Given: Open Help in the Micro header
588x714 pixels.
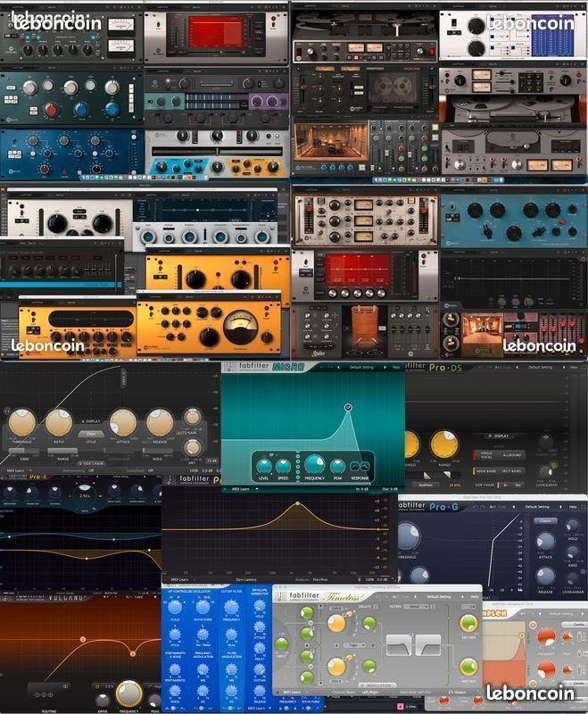Looking at the screenshot, I should coord(396,367).
